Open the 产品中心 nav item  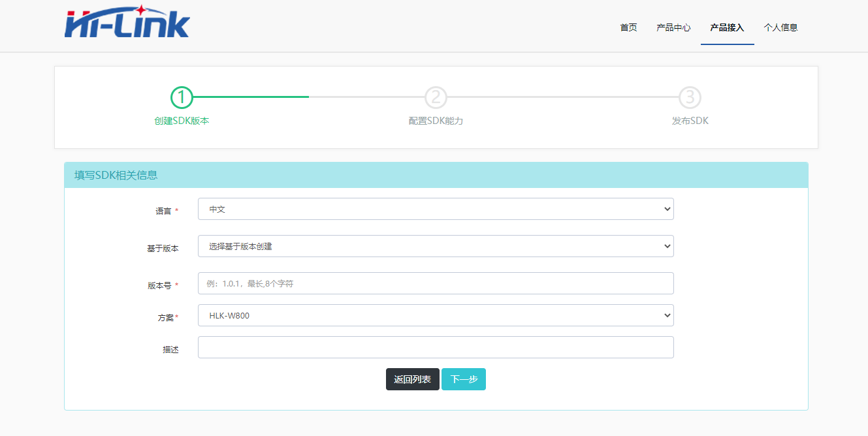click(673, 27)
